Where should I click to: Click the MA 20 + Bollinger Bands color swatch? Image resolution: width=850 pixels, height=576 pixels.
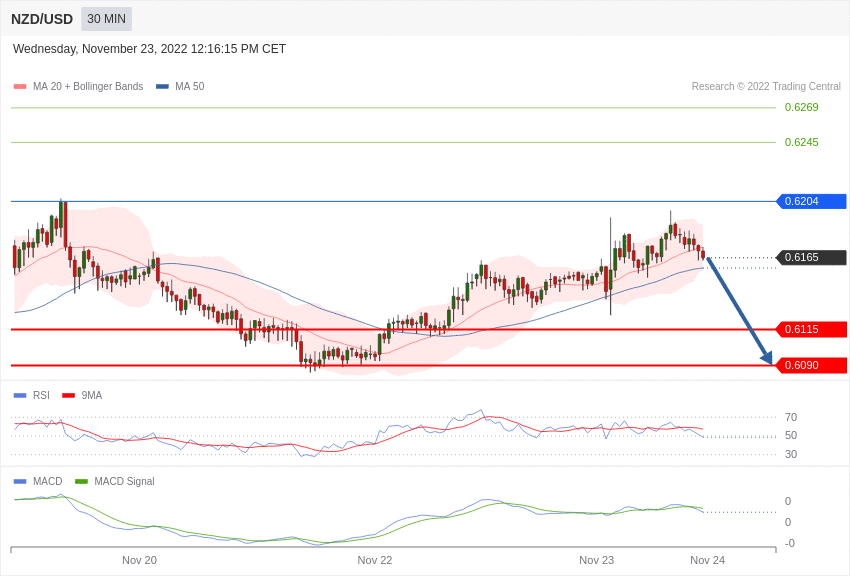pos(20,87)
